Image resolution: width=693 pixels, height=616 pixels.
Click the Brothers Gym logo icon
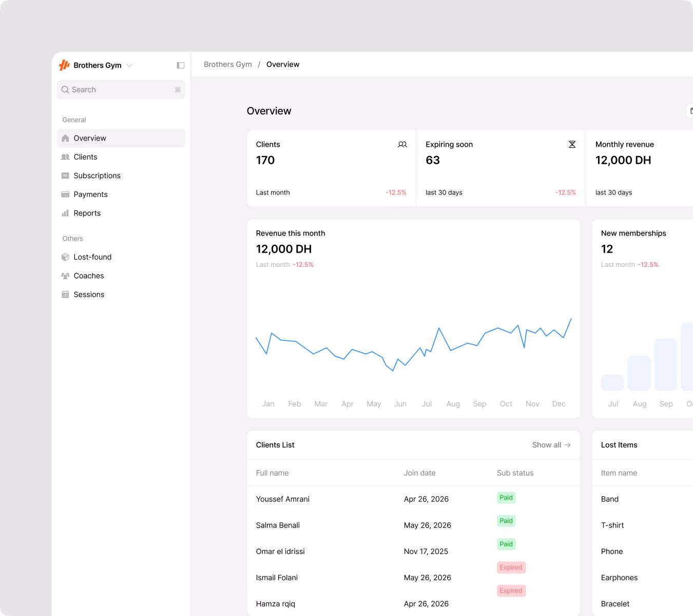[64, 65]
